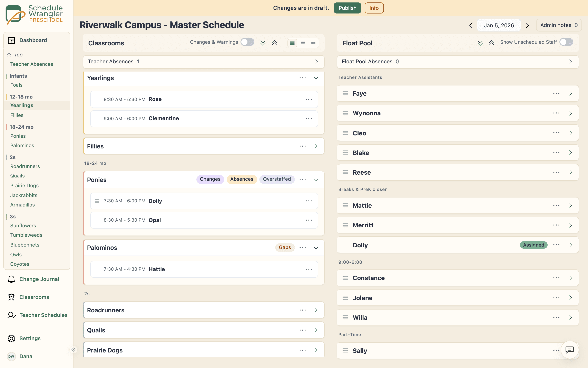Screen dimensions: 588x368
Task: Open Wynonna's three-dot menu
Action: 556,113
